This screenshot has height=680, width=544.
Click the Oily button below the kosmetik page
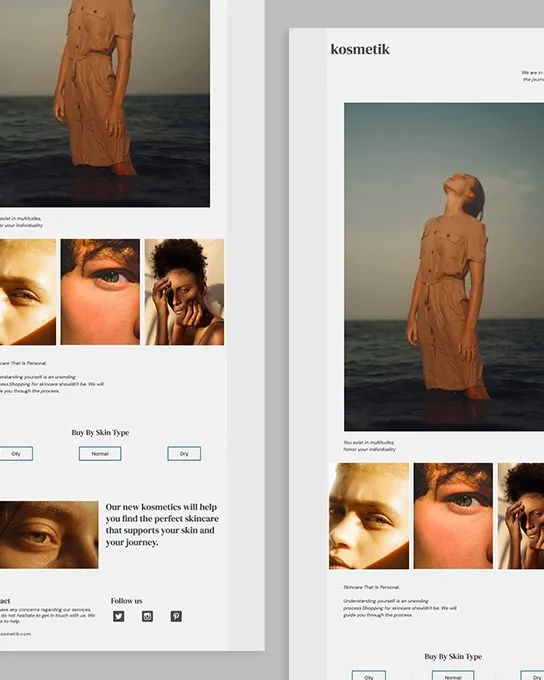[x=369, y=675]
